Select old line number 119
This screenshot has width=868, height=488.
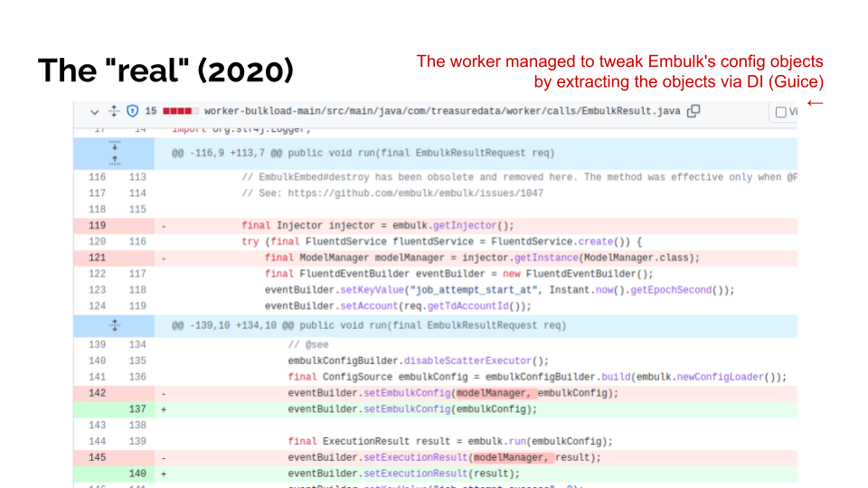point(97,225)
